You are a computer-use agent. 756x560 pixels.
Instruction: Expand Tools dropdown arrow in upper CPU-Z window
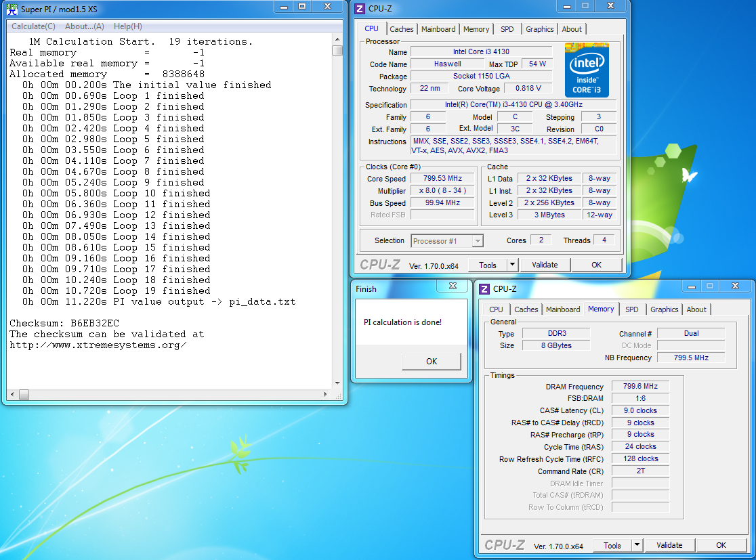(512, 265)
